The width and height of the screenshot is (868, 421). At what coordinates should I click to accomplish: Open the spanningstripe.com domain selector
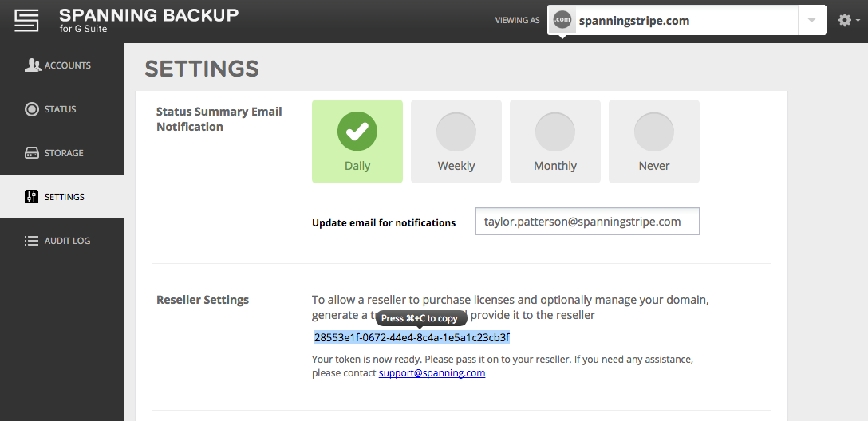coord(686,21)
